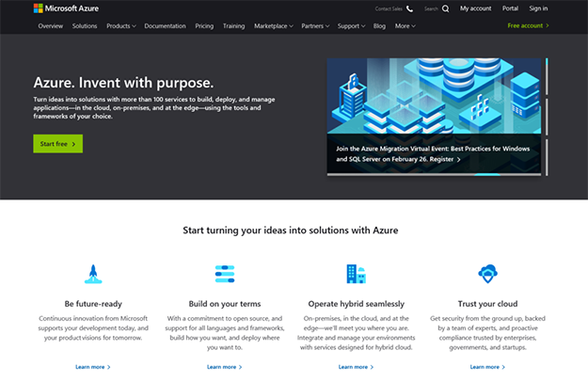Select the middle carousel slide indicator bar

(x=547, y=117)
